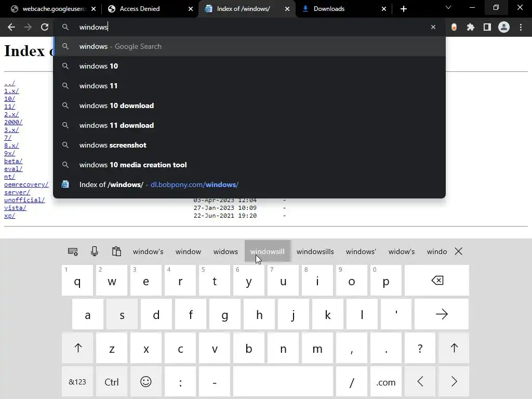
Task: Tap the Ctrl key
Action: [x=112, y=382]
